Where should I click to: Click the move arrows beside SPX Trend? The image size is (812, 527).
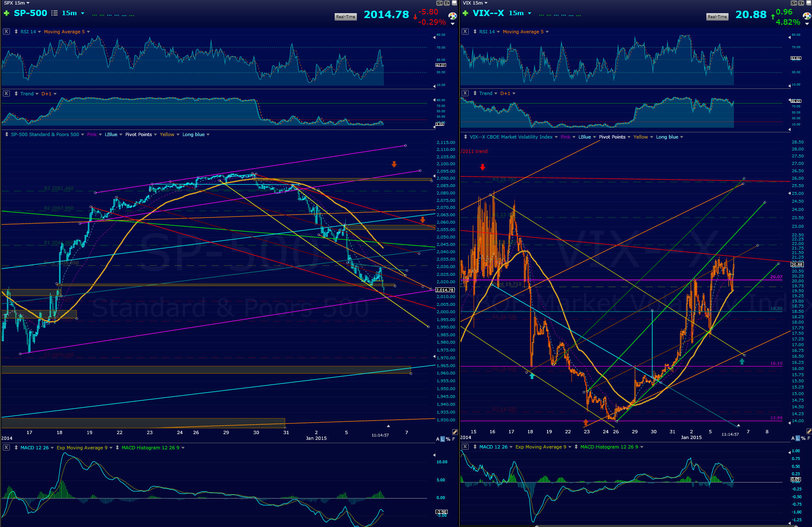pyautogui.click(x=16, y=93)
